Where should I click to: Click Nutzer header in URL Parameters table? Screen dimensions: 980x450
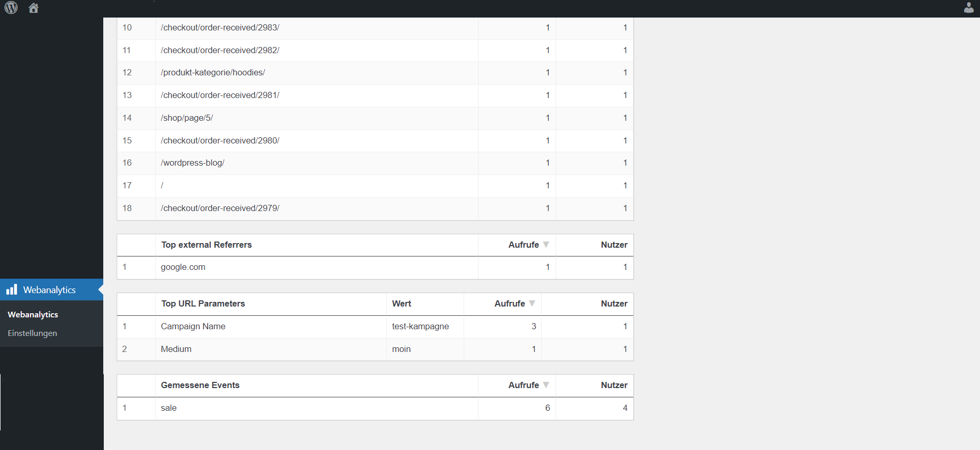pos(614,303)
